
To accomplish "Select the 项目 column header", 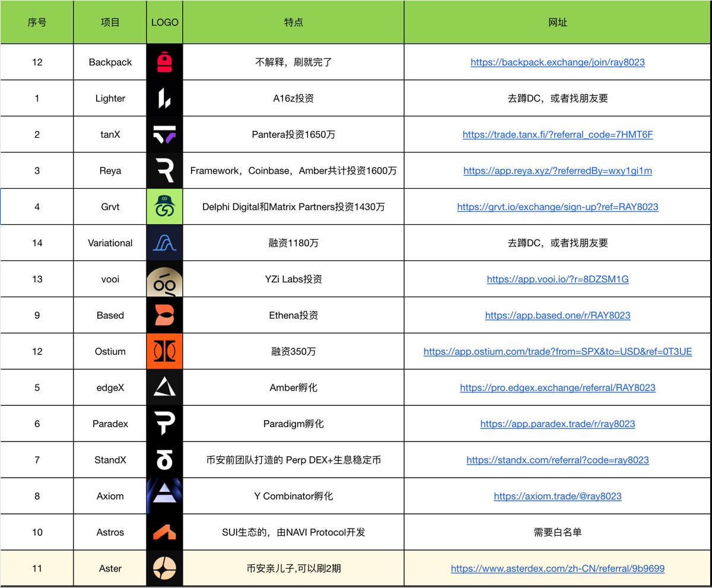I will 110,23.
